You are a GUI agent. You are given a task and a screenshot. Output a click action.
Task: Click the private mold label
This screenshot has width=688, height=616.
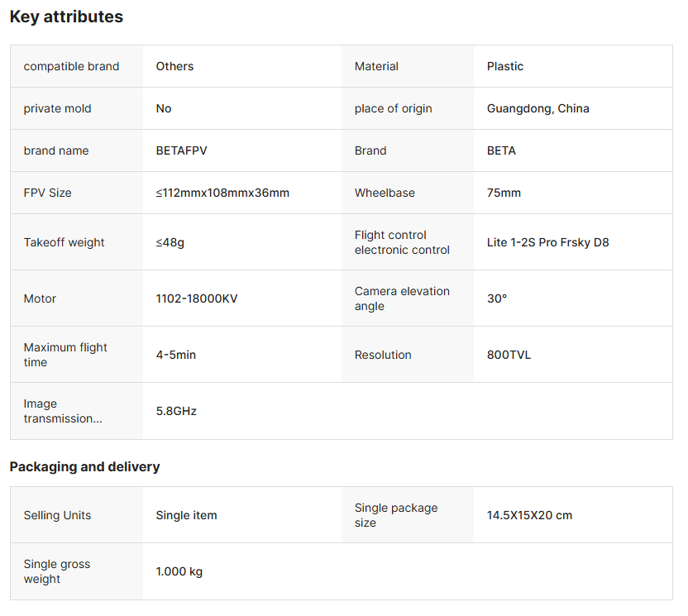57,108
